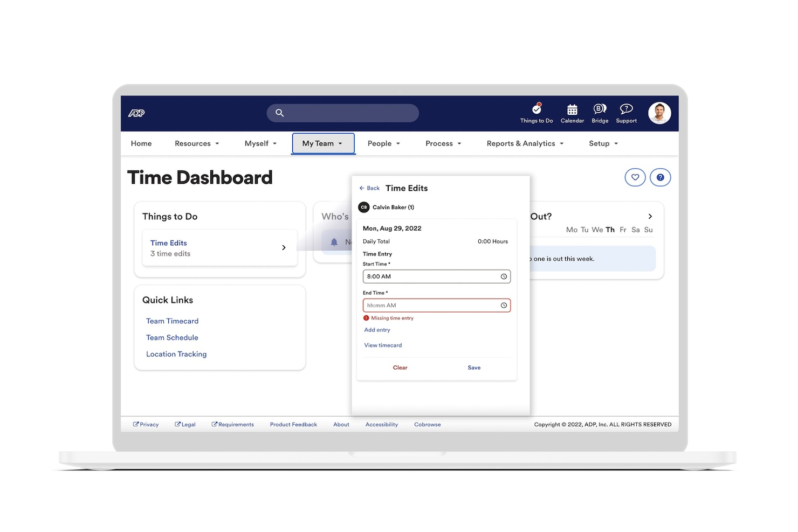
Task: Open the profile avatar menu
Action: pyautogui.click(x=659, y=113)
